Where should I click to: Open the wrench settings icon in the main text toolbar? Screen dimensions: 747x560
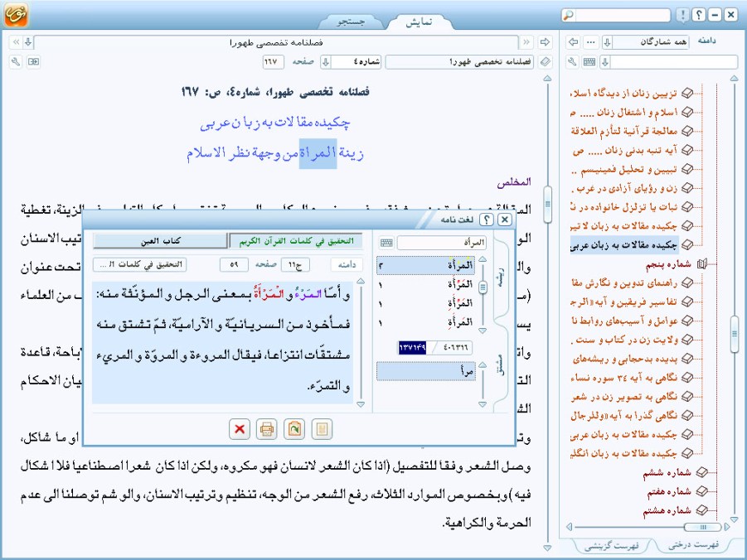[x=15, y=62]
